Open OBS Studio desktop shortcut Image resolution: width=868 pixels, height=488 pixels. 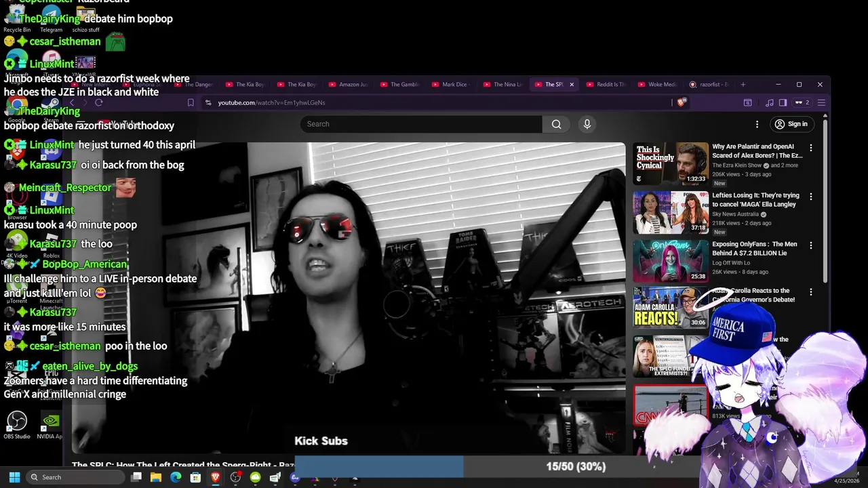click(x=17, y=425)
